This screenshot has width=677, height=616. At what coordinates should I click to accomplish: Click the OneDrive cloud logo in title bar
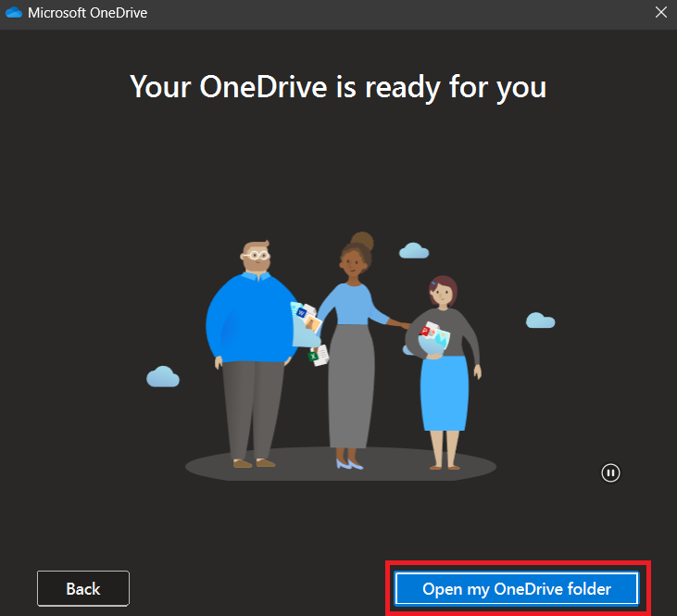point(13,13)
